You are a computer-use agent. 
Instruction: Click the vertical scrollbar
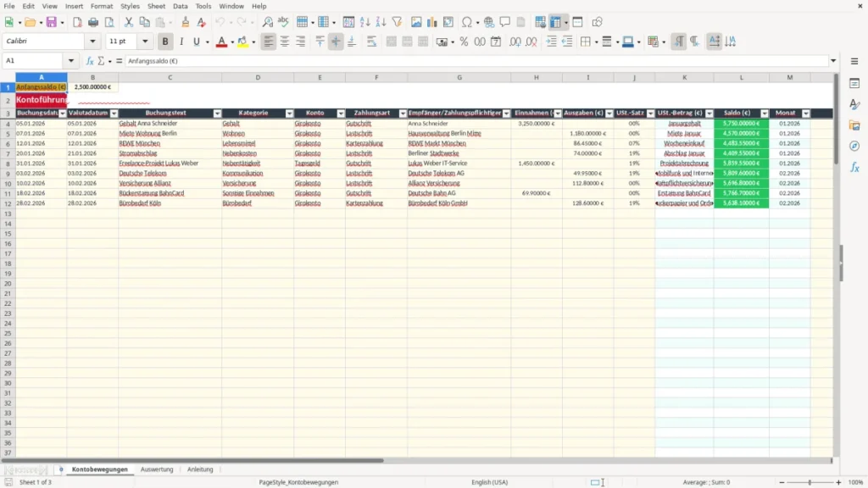click(837, 119)
